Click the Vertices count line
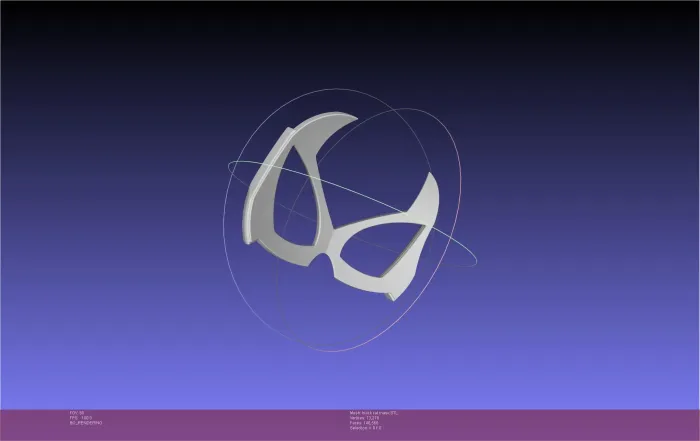The height and width of the screenshot is (441, 700). (364, 418)
